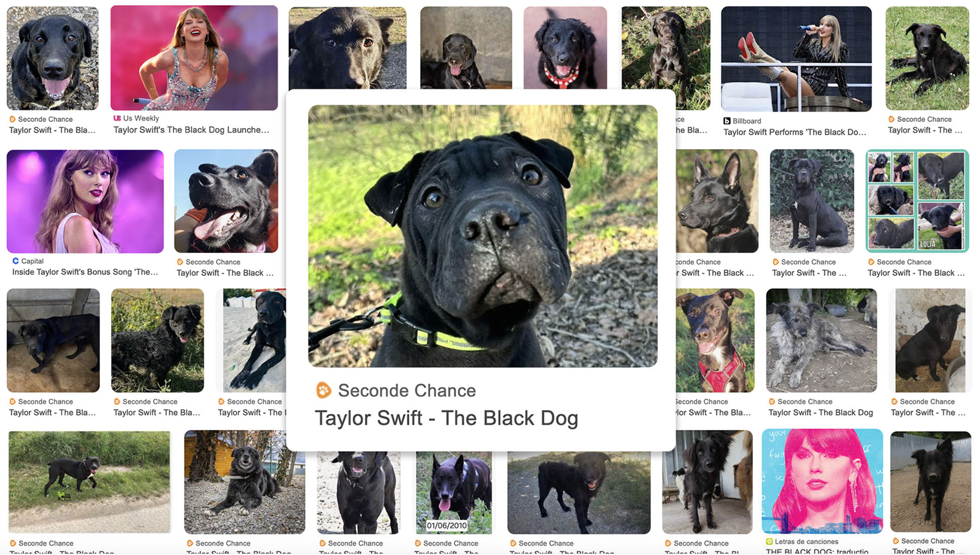980x555 pixels.
Task: Click the Capital source favicon
Action: [x=15, y=261]
